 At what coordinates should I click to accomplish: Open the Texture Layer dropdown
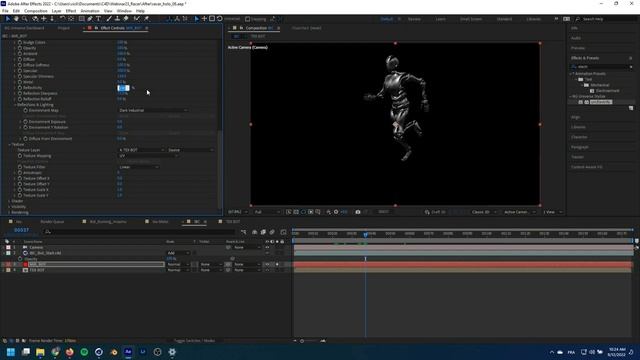coord(142,150)
